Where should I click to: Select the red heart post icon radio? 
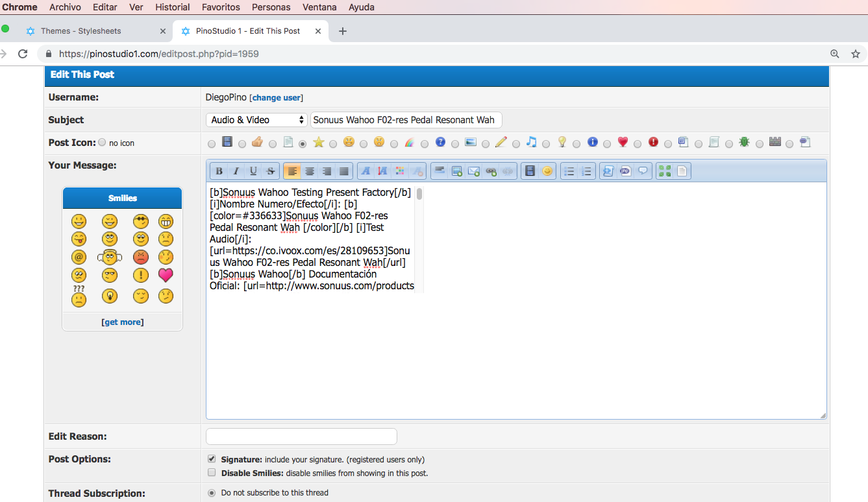tap(607, 144)
